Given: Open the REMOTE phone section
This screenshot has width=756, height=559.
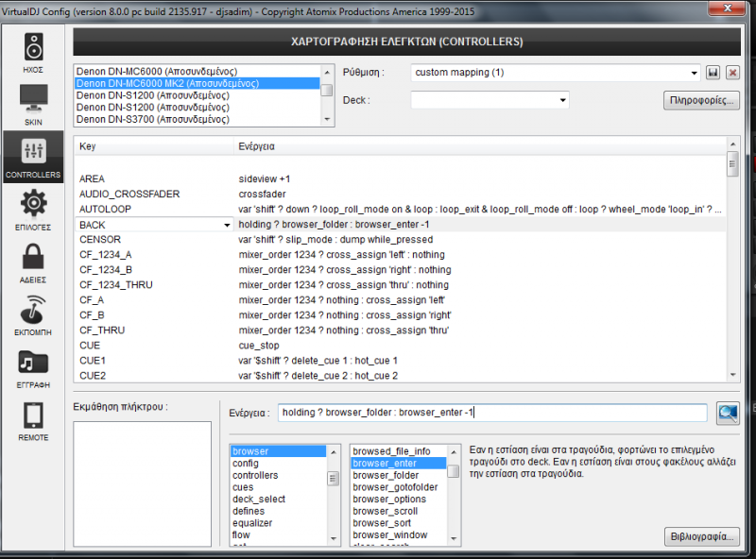Looking at the screenshot, I should (33, 420).
